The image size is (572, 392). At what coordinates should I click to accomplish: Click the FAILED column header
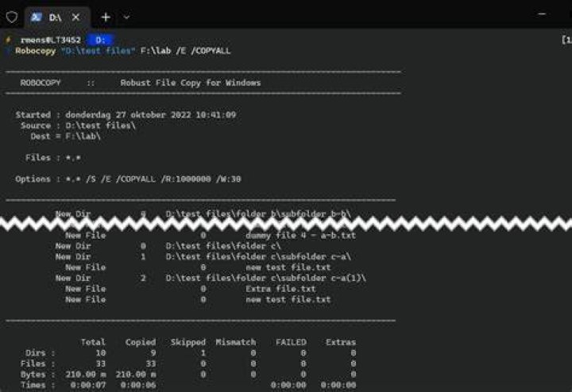(291, 342)
